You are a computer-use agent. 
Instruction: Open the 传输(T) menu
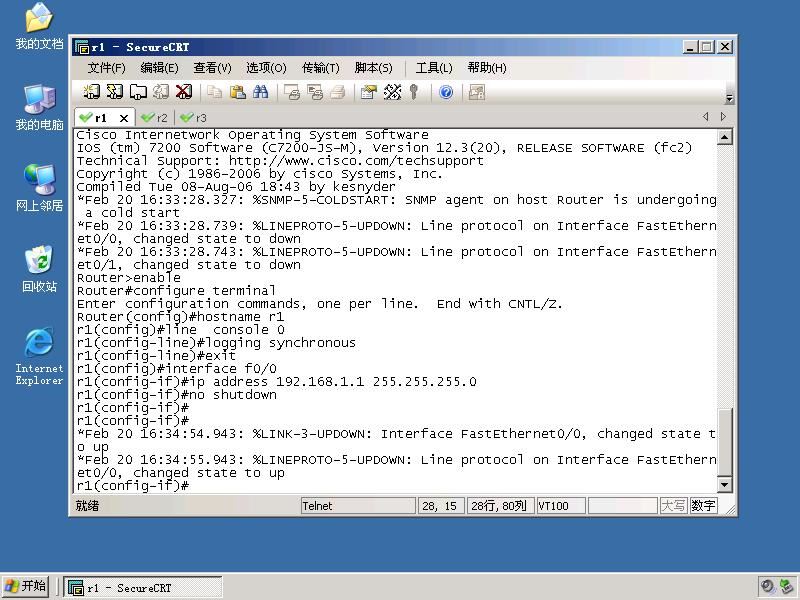(x=320, y=68)
